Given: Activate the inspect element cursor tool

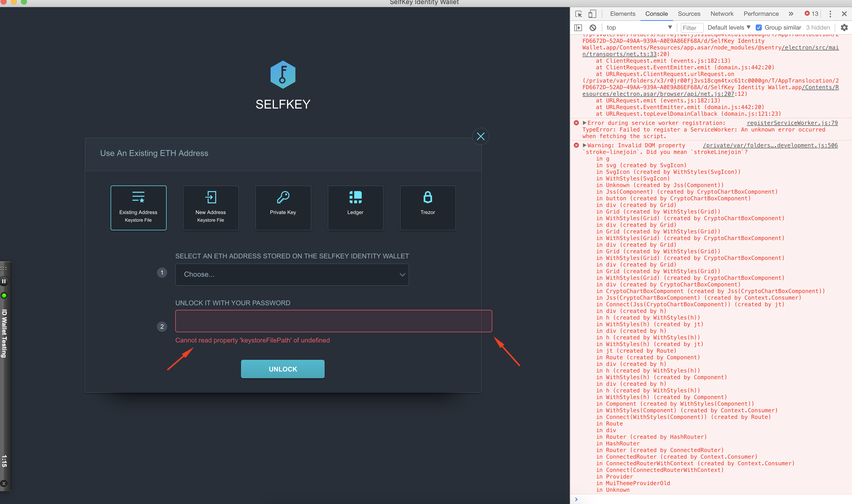Looking at the screenshot, I should pos(578,14).
